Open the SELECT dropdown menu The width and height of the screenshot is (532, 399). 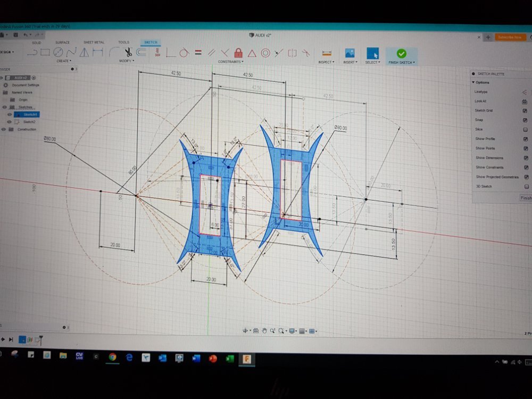pos(372,62)
